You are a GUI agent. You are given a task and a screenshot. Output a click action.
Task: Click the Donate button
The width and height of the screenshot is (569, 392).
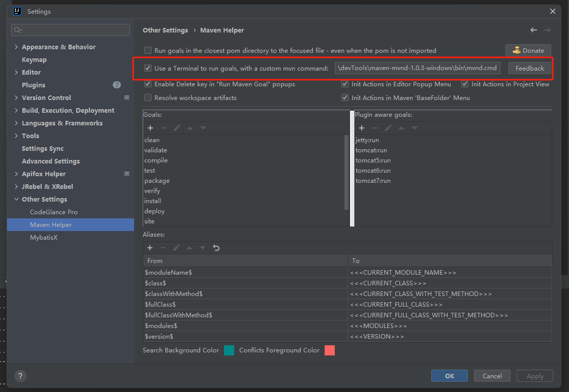528,50
